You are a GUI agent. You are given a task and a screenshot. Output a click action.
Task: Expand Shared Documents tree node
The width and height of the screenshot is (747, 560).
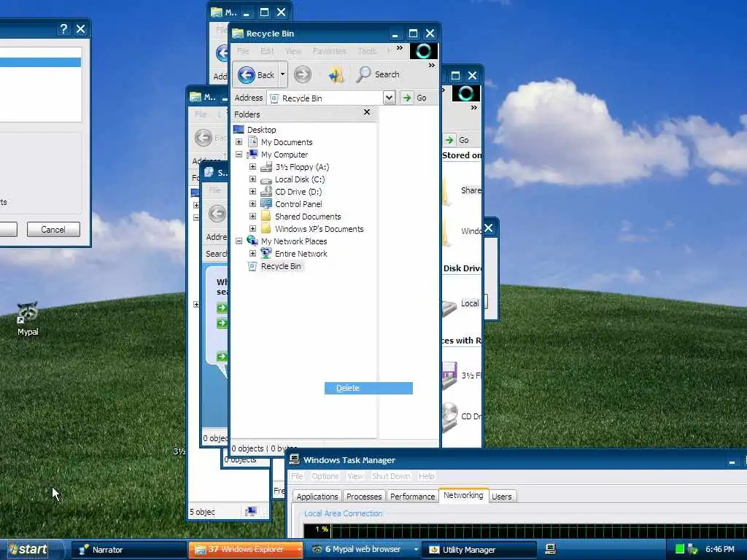point(253,216)
